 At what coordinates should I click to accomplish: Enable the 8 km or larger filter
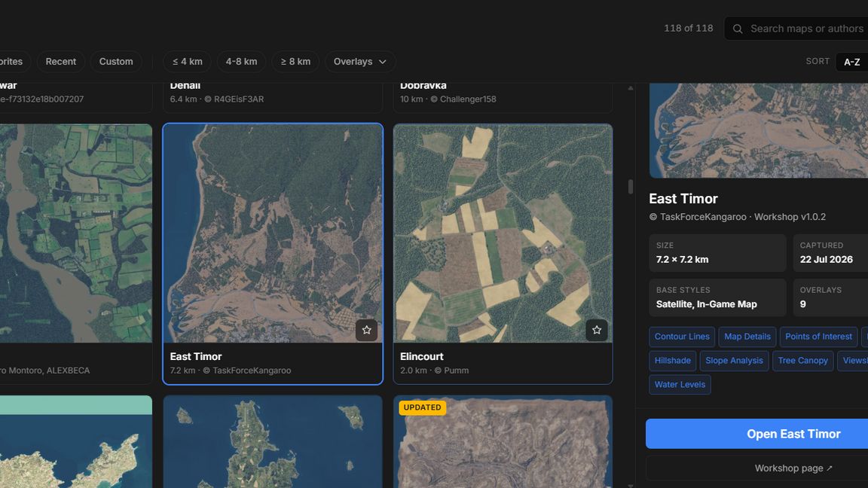pos(295,62)
